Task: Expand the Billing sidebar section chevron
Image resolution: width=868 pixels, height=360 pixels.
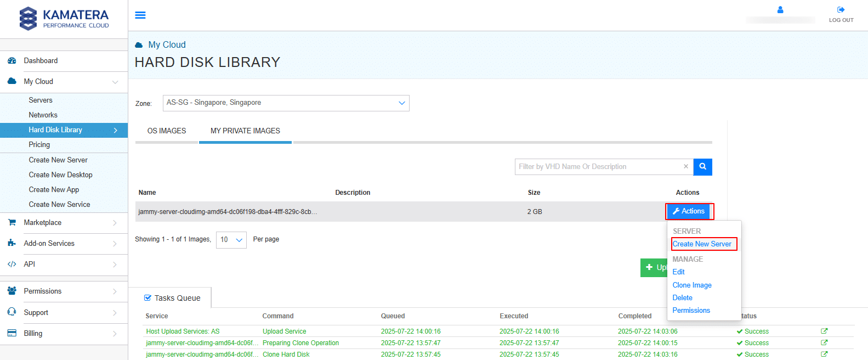Action: pos(115,334)
